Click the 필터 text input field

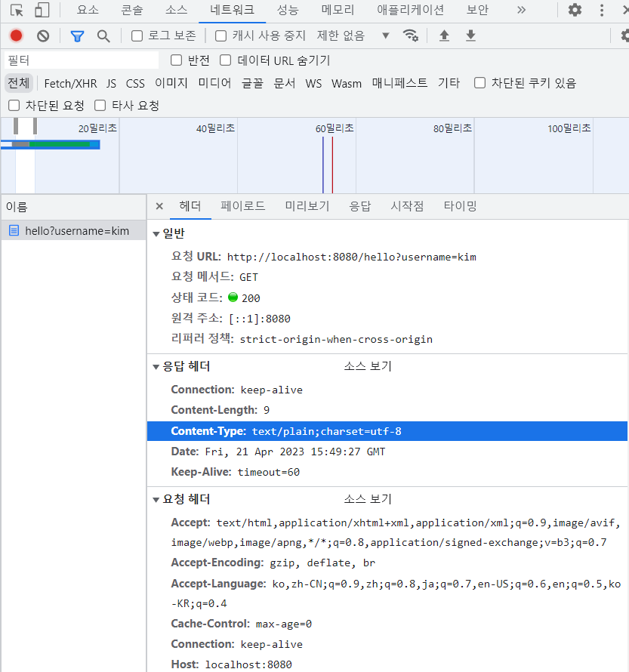coord(82,60)
